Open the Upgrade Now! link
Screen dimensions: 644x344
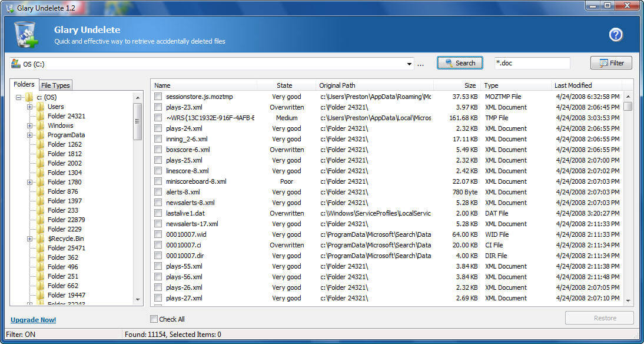[33, 319]
